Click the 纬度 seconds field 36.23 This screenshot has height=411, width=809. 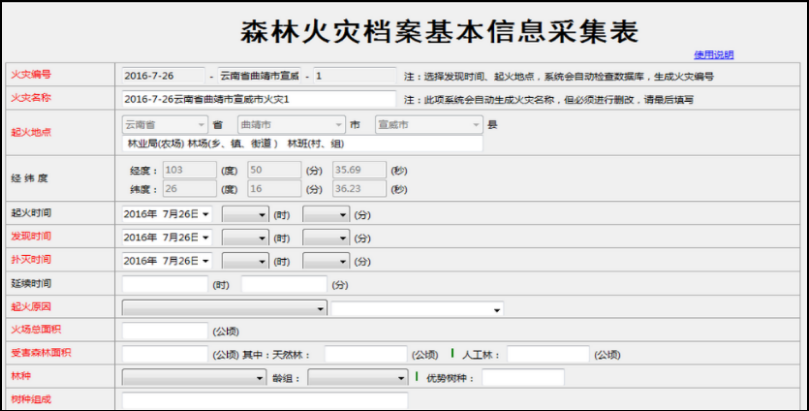coord(359,189)
